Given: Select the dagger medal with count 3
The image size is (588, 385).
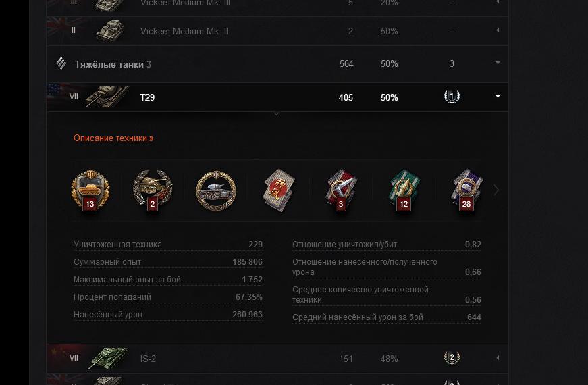Looking at the screenshot, I should pos(341,190).
